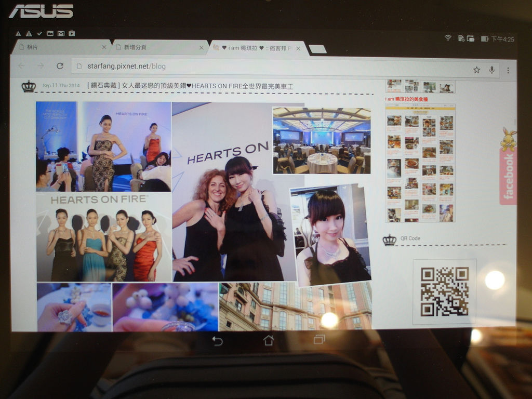This screenshot has height=399, width=532.
Task: Tap the Android back navigation button
Action: click(x=217, y=341)
